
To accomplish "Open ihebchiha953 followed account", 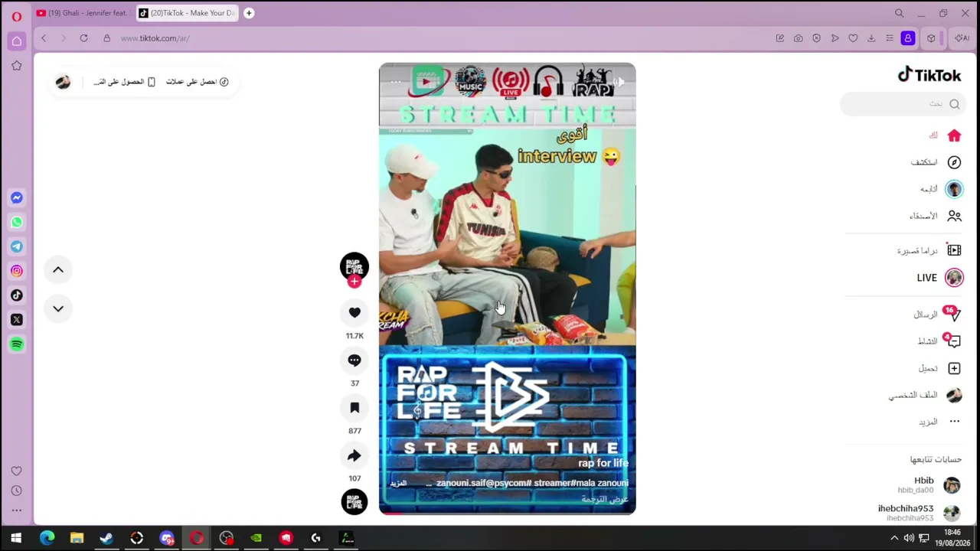I will click(x=919, y=513).
